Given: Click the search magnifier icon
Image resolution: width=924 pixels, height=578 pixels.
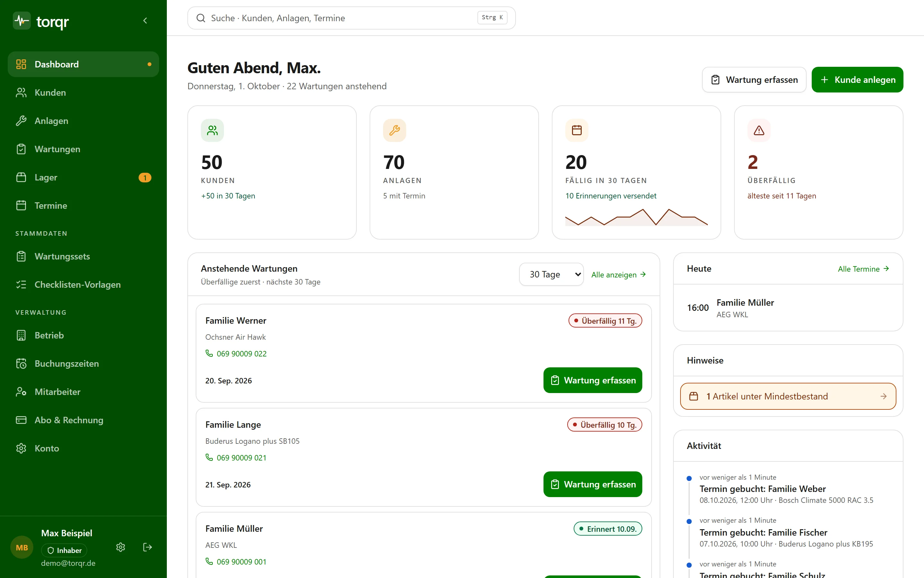Looking at the screenshot, I should (x=201, y=18).
